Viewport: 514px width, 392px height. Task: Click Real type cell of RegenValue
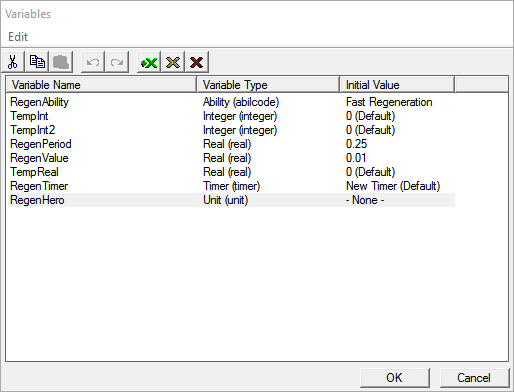click(x=227, y=158)
